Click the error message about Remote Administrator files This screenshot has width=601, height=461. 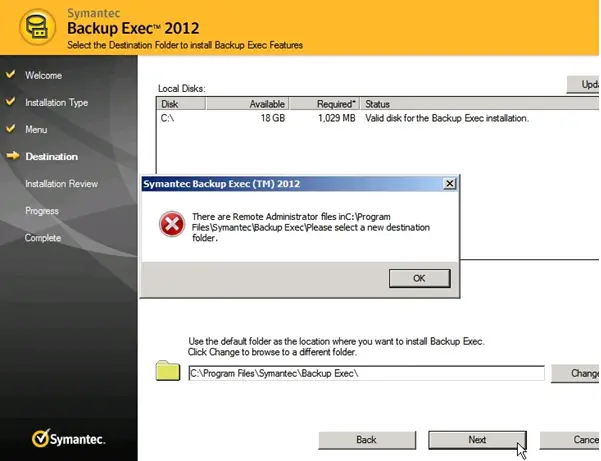(x=311, y=227)
